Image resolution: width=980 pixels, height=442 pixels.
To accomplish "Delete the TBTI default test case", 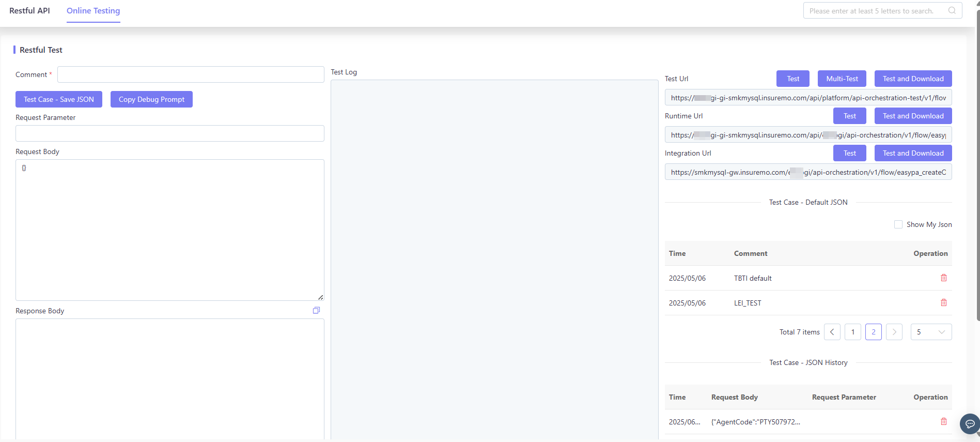I will pos(944,278).
